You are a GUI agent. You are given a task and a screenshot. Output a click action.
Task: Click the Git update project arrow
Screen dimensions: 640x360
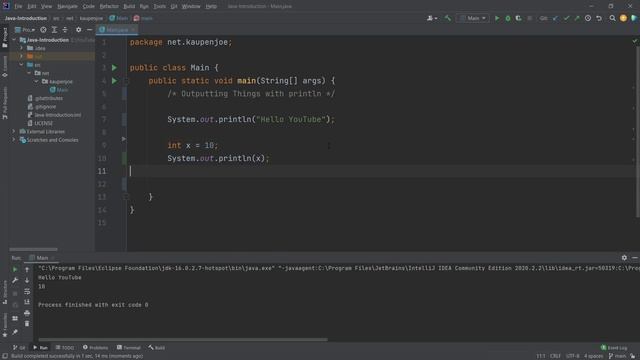(x=555, y=18)
